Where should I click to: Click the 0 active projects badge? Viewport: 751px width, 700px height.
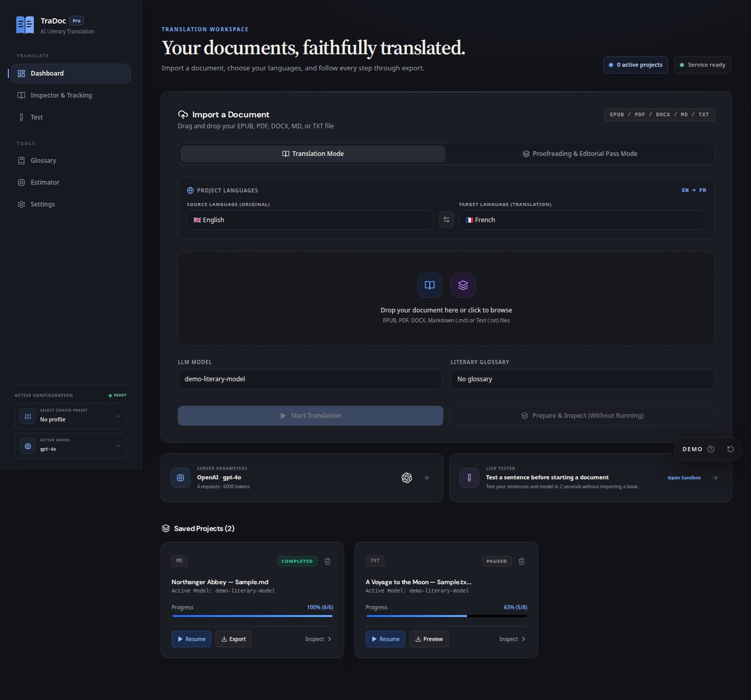pos(636,65)
